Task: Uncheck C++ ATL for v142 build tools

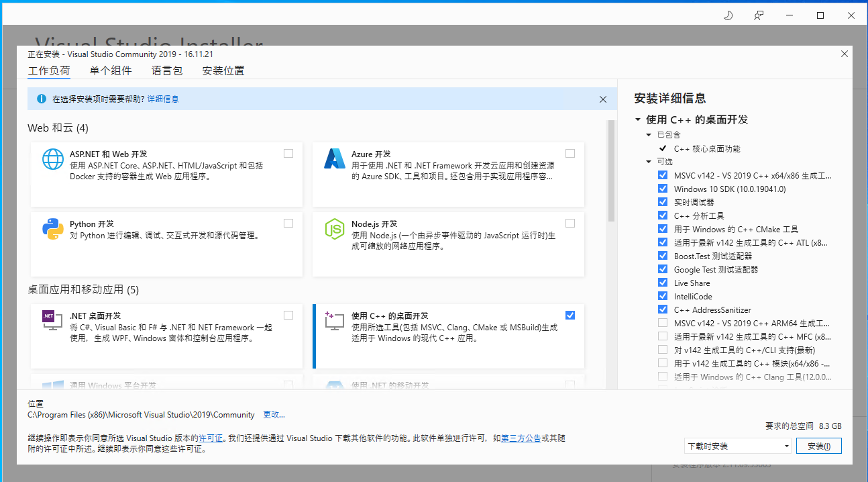Action: tap(663, 242)
